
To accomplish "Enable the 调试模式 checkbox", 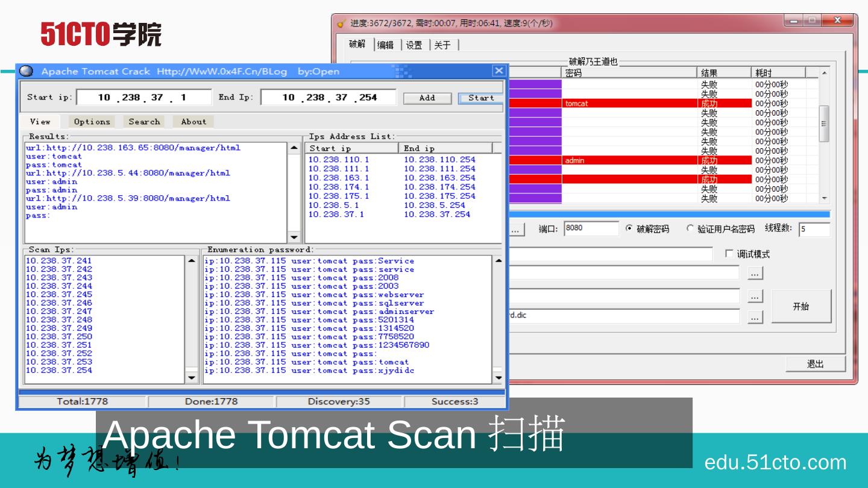I will click(729, 254).
